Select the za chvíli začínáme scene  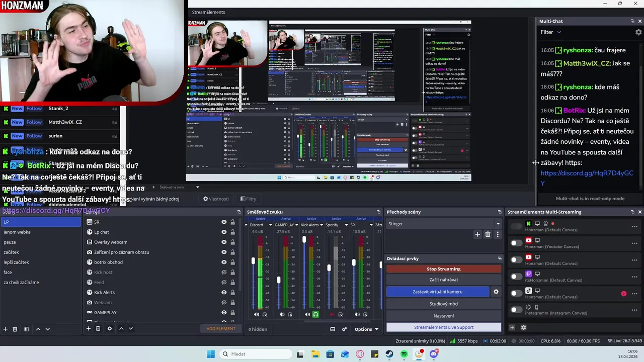[40, 282]
